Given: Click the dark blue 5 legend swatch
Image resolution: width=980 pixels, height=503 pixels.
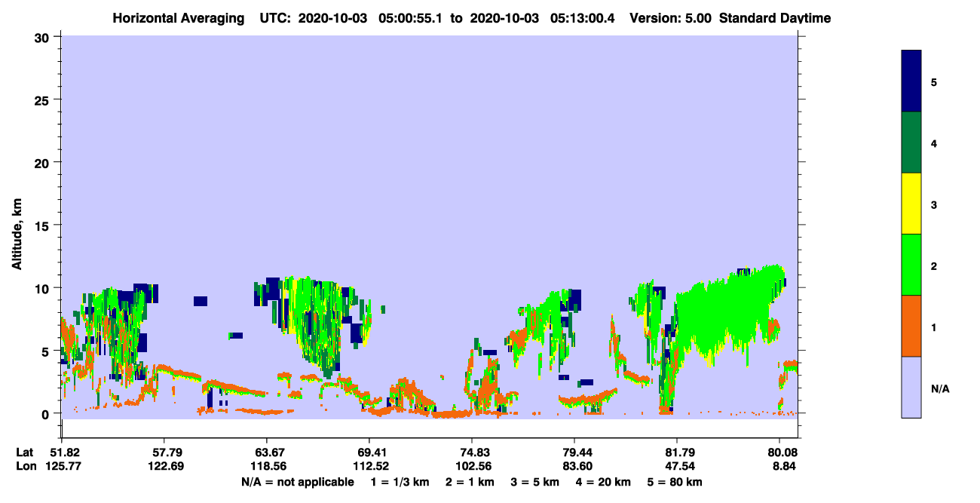Looking at the screenshot, I should coord(911,81).
